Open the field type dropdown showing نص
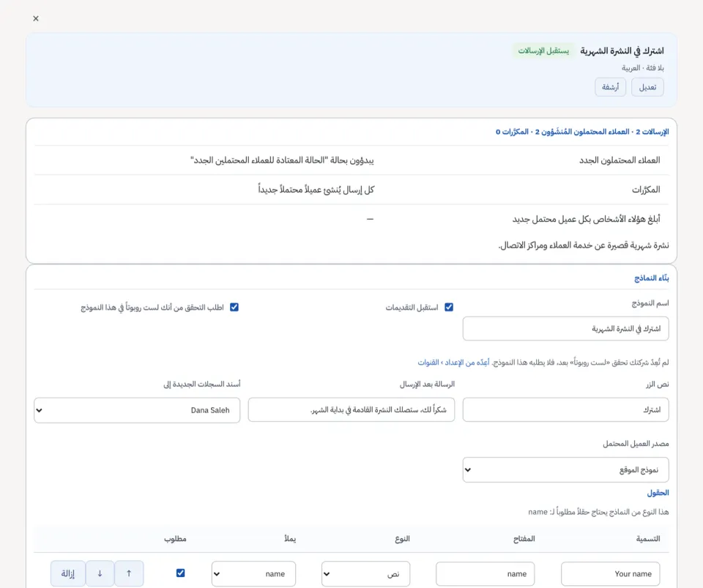Viewport: 703px width, 588px height. (365, 573)
